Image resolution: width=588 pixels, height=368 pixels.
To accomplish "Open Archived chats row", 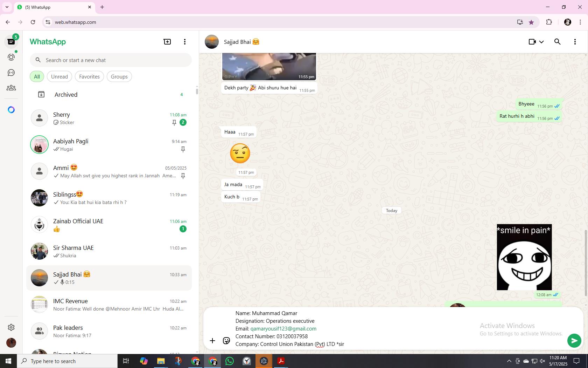I will [109, 95].
